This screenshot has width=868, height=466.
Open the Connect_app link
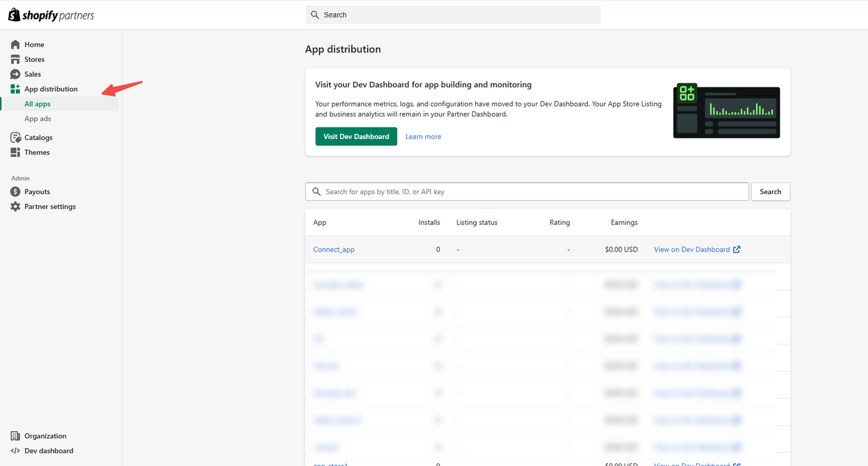pos(334,250)
